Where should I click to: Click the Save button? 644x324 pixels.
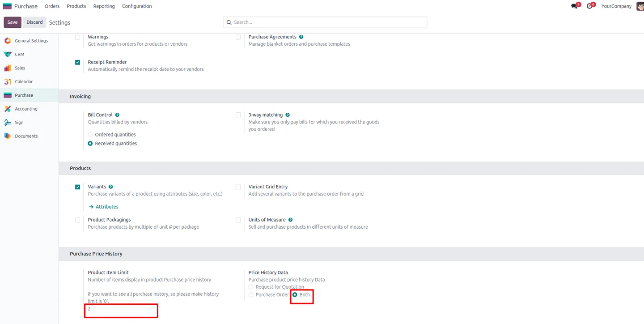tap(13, 22)
